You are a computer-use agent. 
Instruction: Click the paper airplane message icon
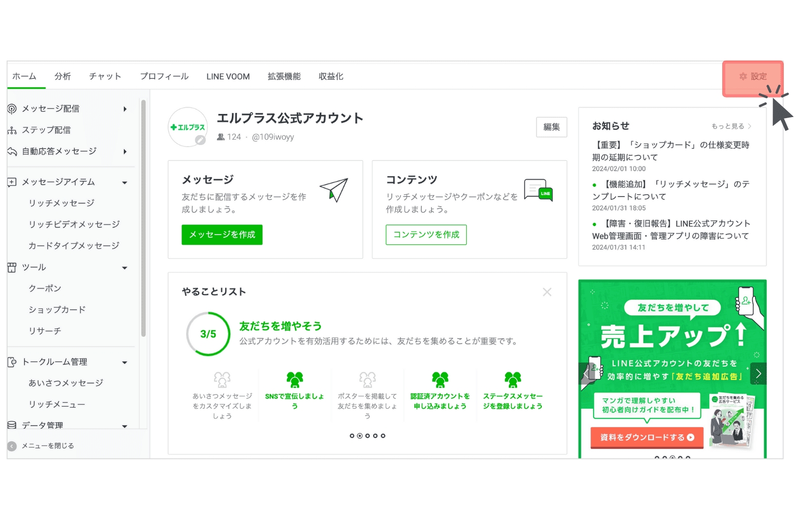point(334,190)
